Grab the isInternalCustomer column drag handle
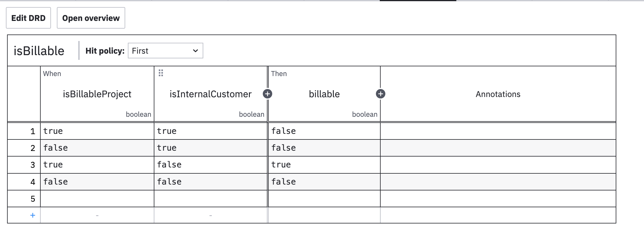 pos(161,73)
